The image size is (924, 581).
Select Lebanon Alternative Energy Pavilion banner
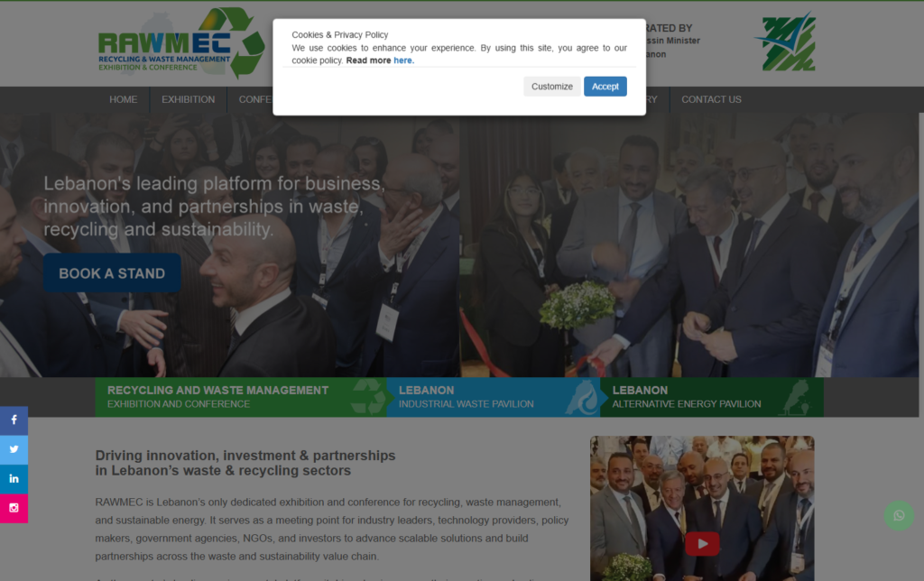point(712,397)
